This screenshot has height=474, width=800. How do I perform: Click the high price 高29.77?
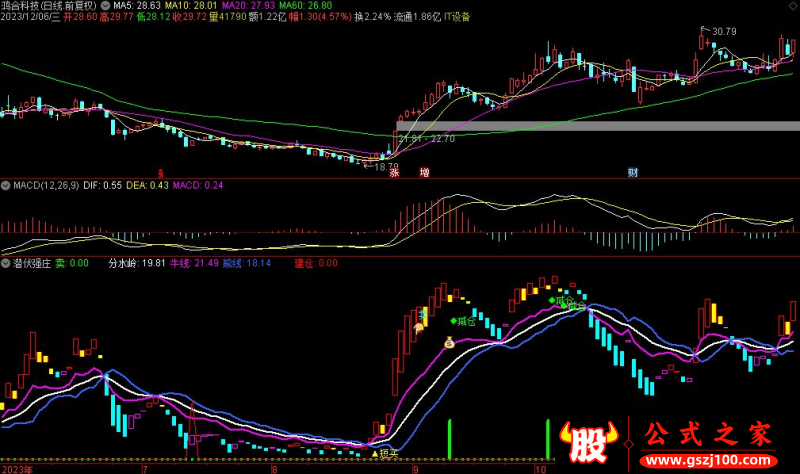(116, 17)
